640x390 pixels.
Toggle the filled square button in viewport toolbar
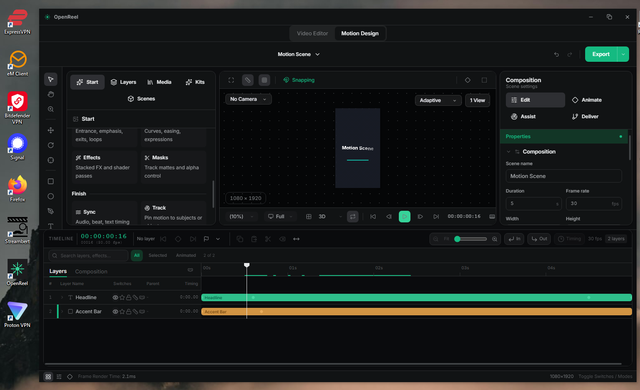click(264, 80)
